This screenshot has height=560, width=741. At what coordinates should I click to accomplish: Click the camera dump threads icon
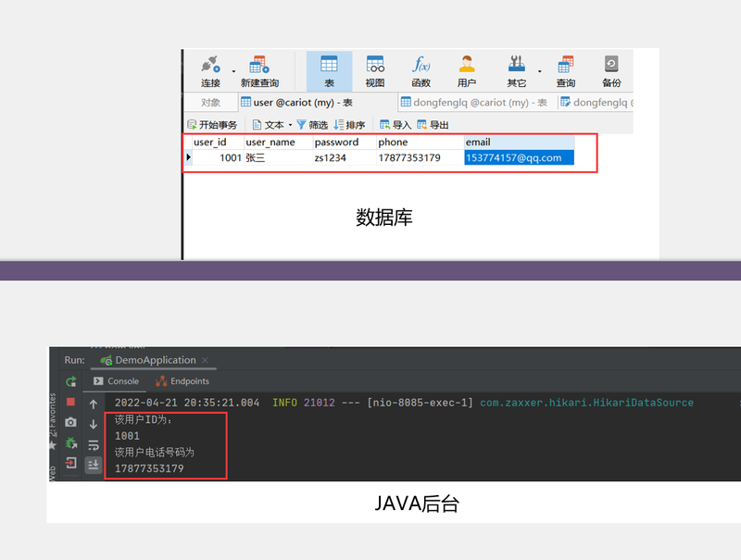click(x=71, y=422)
